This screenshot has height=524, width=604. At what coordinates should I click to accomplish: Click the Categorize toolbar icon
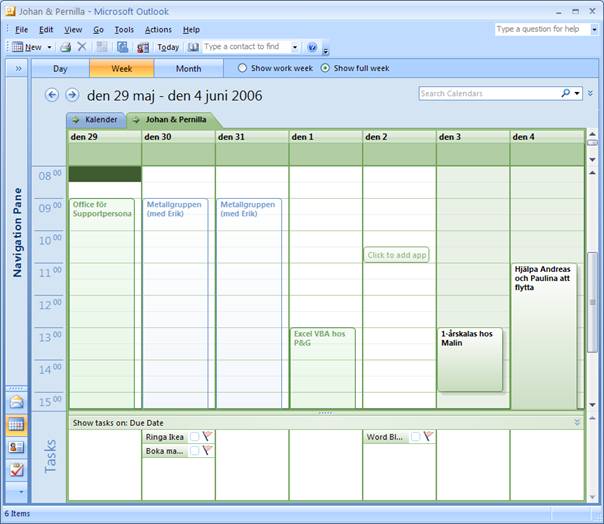[x=122, y=47]
